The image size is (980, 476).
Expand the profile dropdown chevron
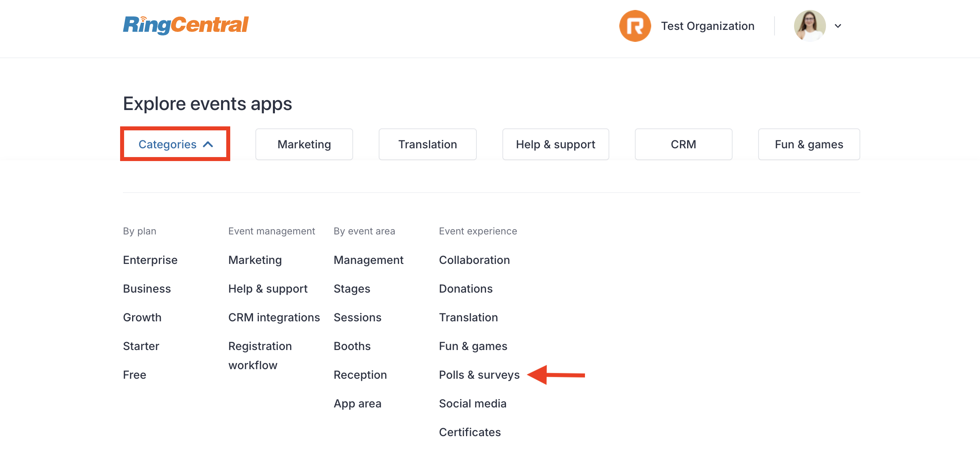point(838,26)
